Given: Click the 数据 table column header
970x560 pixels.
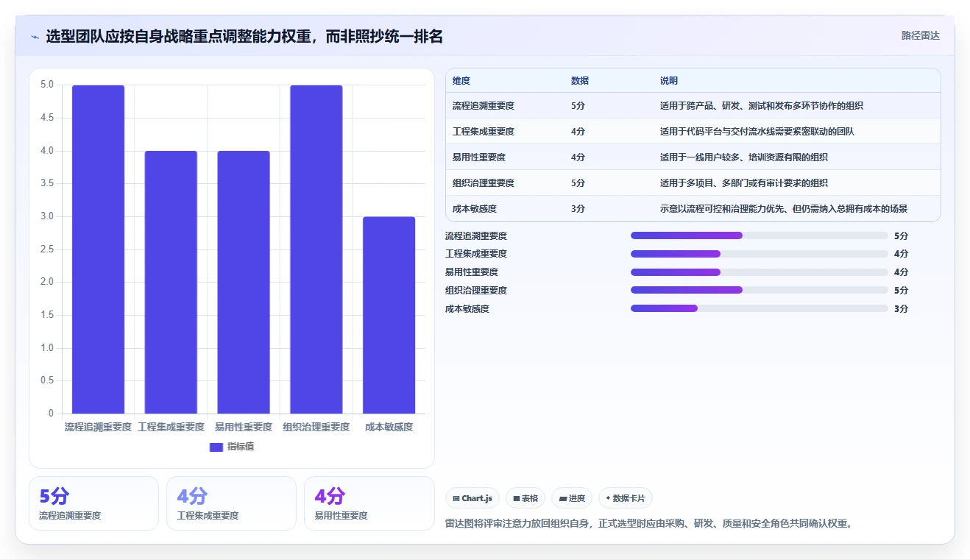Looking at the screenshot, I should (x=580, y=81).
